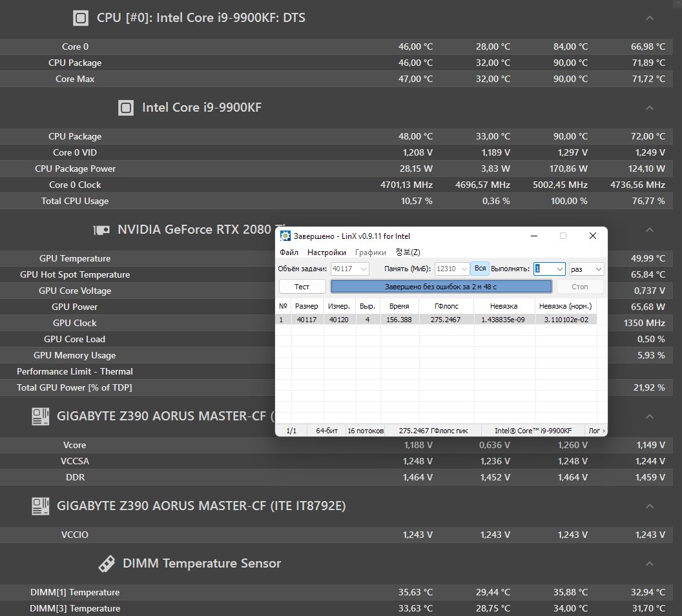682x616 pixels.
Task: Select the Performance Limit - Thermal row
Action: tap(138, 372)
